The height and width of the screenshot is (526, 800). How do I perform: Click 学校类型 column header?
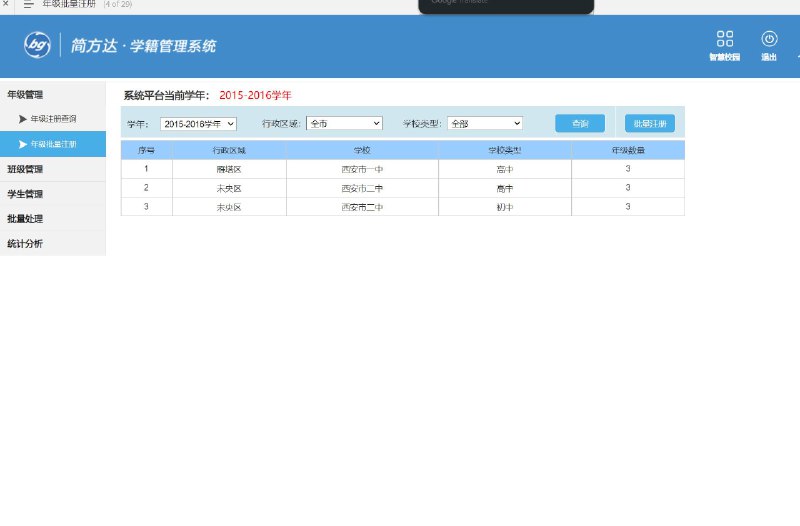[x=505, y=151]
